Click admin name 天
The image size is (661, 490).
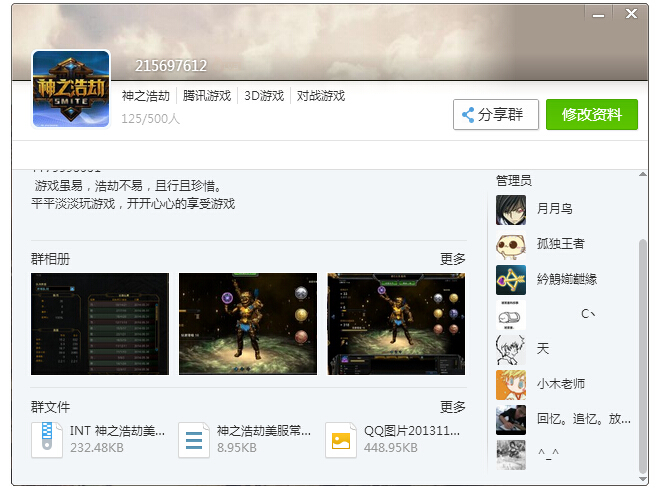point(543,348)
